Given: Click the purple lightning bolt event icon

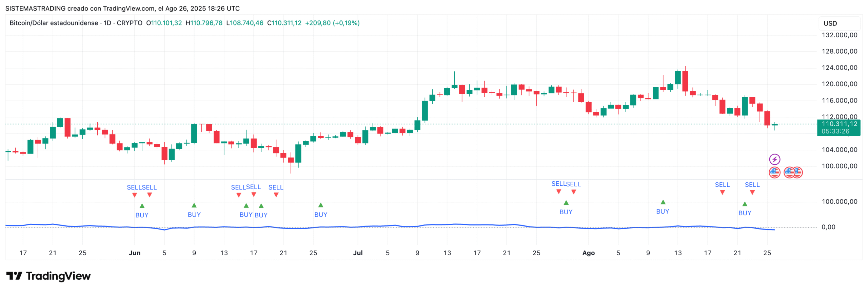Looking at the screenshot, I should click(774, 159).
